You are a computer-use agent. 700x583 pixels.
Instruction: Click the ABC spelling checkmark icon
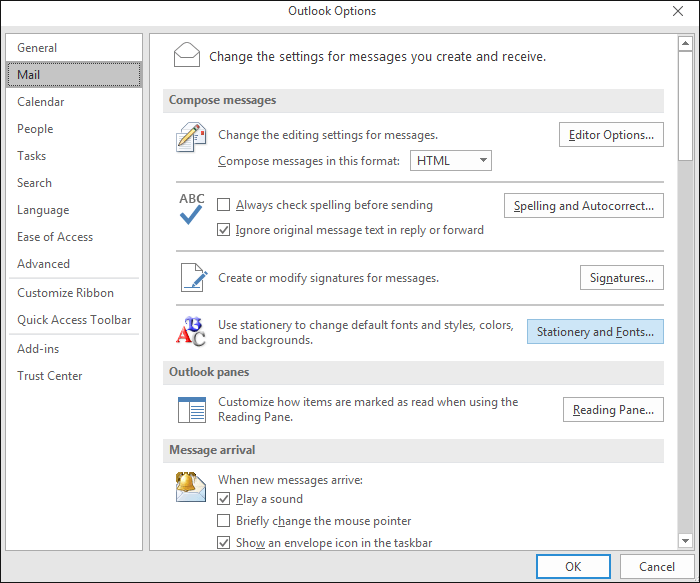coord(192,208)
